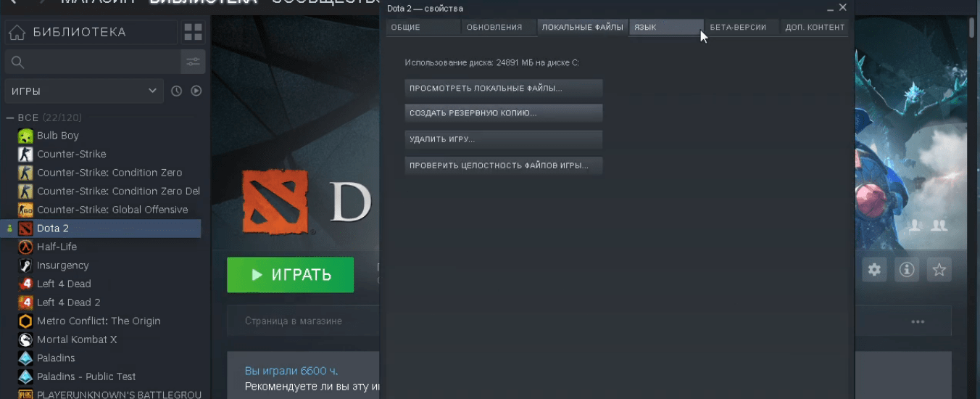Click the recent activity clock icon
Image resolution: width=980 pixels, height=399 pixels.
(x=176, y=91)
